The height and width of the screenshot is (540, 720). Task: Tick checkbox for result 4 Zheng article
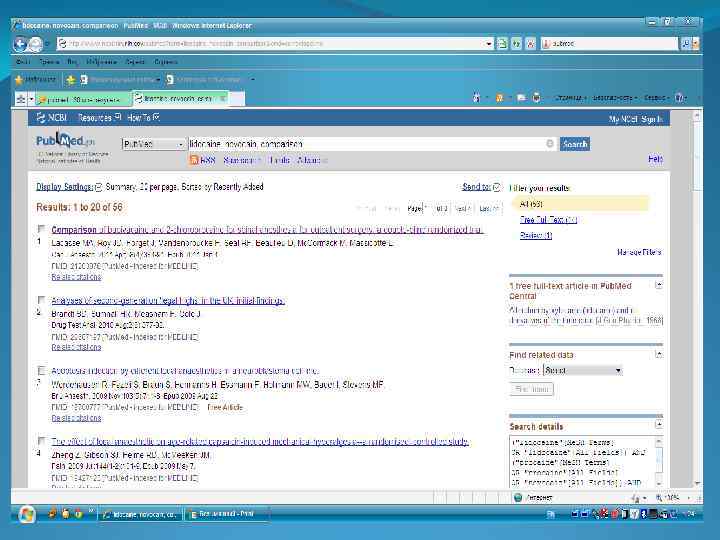(x=41, y=441)
